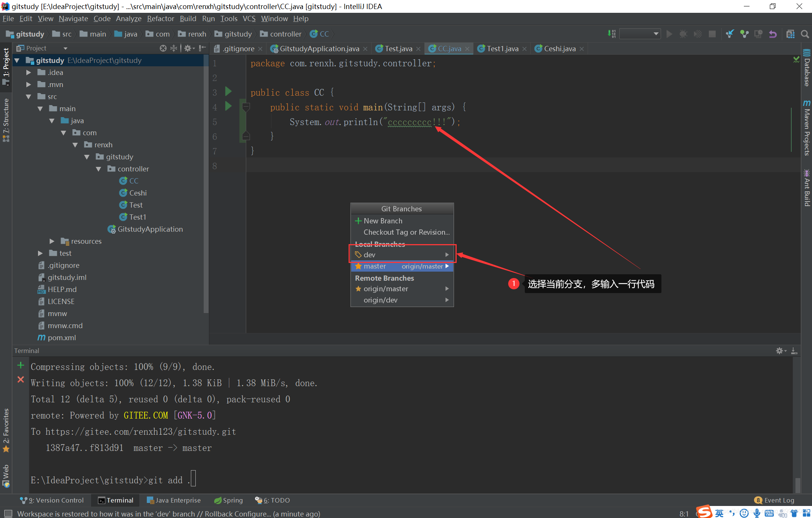Expand the .mvn folder
Image resolution: width=812 pixels, height=518 pixels.
(29, 84)
